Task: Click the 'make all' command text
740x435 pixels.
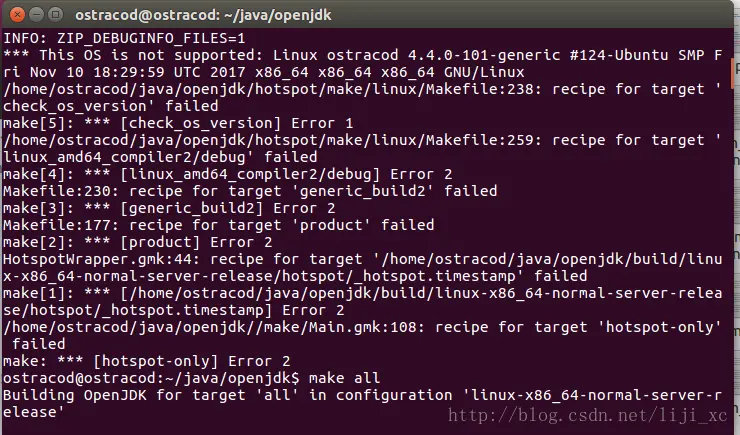Action: click(345, 378)
